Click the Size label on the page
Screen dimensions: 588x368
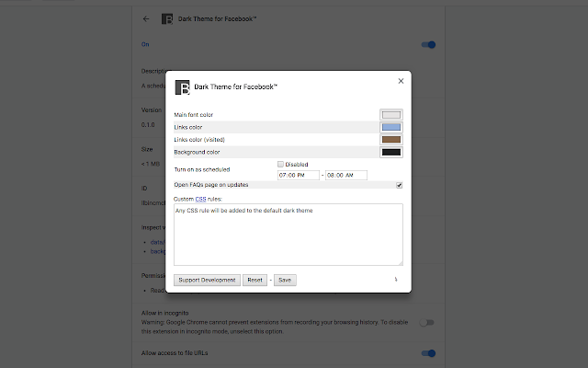[147, 149]
